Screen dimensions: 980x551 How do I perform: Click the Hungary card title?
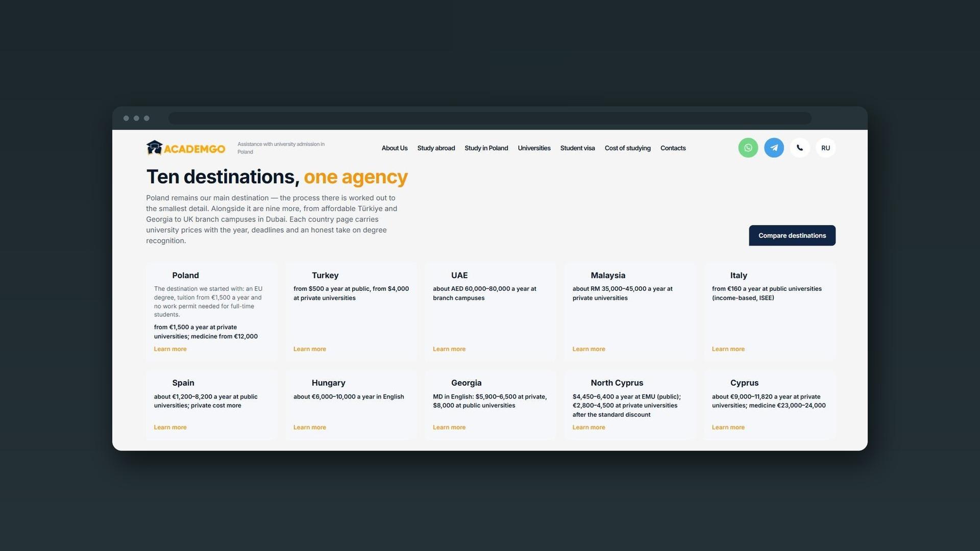pyautogui.click(x=328, y=383)
